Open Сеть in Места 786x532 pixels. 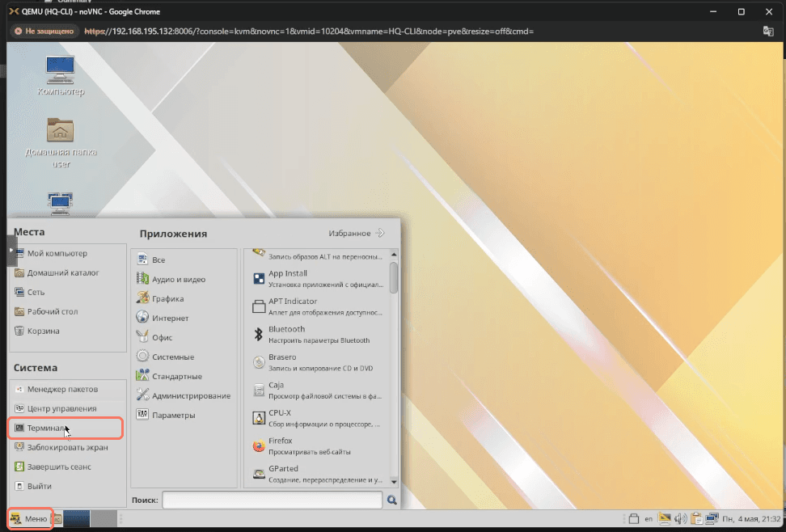[68, 293]
